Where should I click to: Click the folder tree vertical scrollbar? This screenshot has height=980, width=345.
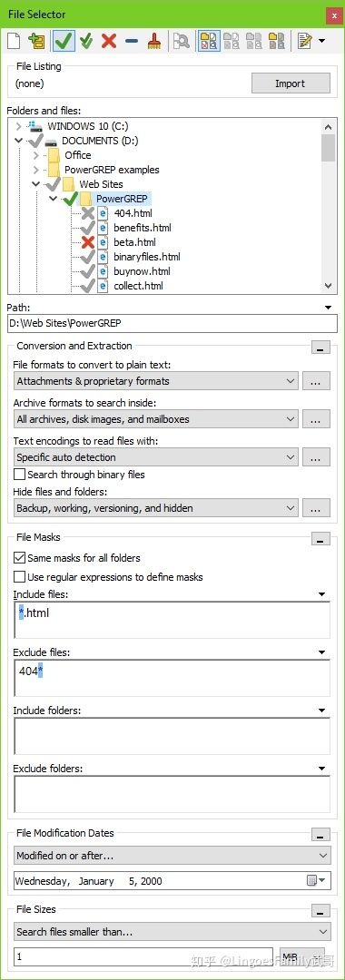point(329,206)
